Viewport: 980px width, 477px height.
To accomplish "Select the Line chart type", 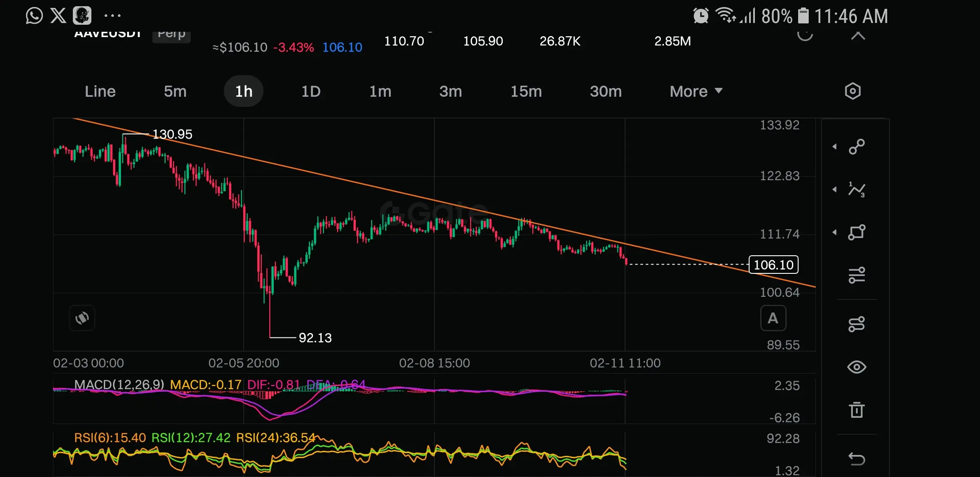I will (100, 91).
